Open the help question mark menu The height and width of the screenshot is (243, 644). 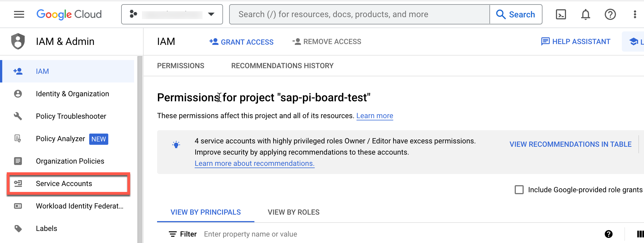610,14
